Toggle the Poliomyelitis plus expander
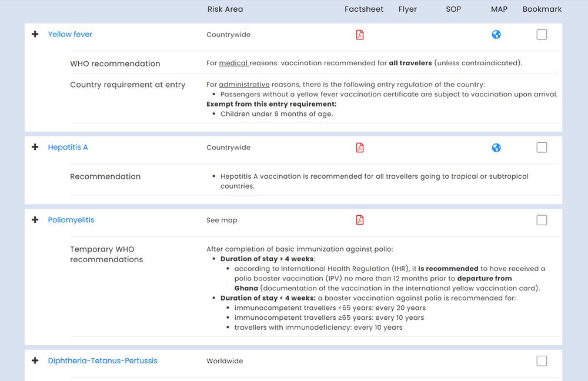 35,220
